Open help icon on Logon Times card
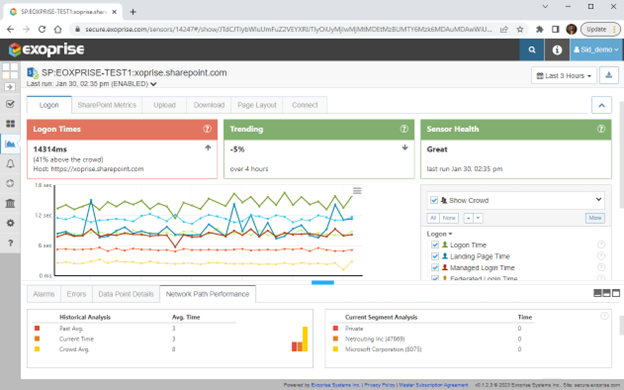Image resolution: width=624 pixels, height=390 pixels. [x=207, y=129]
